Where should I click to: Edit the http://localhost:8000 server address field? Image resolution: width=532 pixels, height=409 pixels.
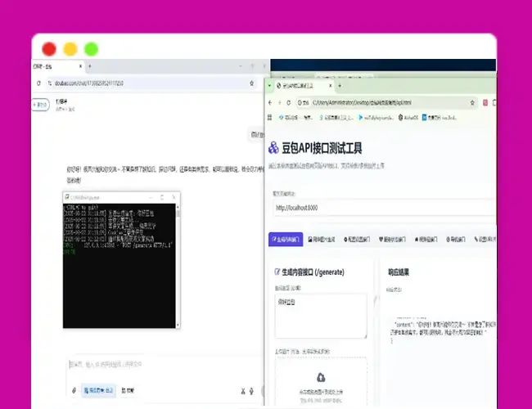tap(383, 208)
